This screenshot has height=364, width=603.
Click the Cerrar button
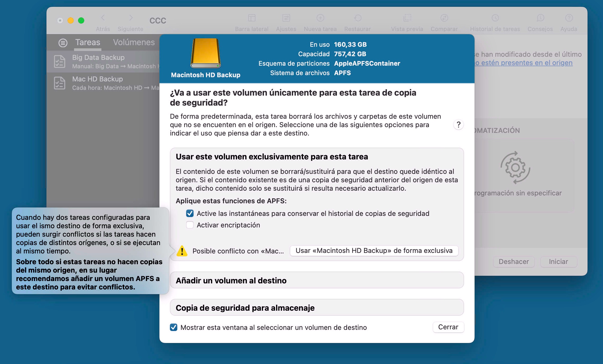pyautogui.click(x=448, y=327)
